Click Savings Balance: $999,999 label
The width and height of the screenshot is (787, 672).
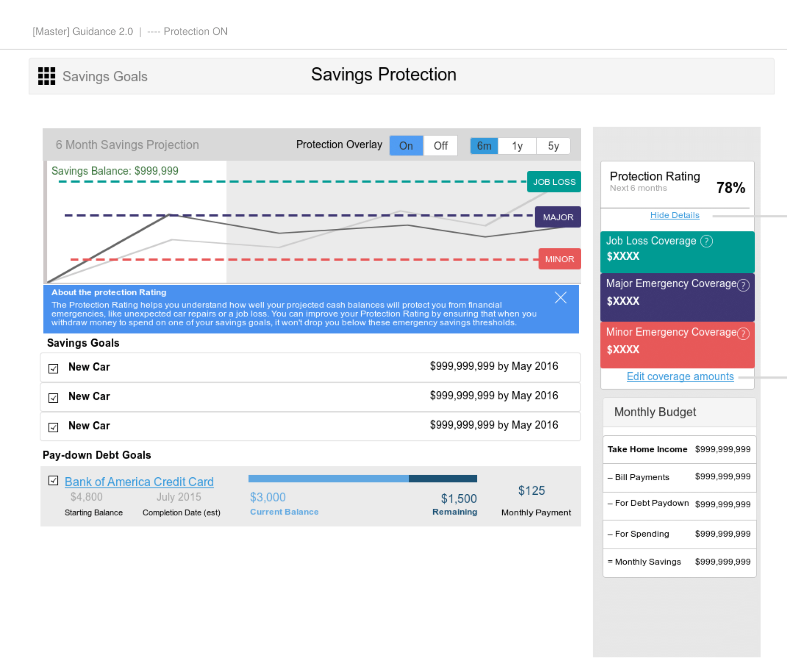[x=115, y=171]
